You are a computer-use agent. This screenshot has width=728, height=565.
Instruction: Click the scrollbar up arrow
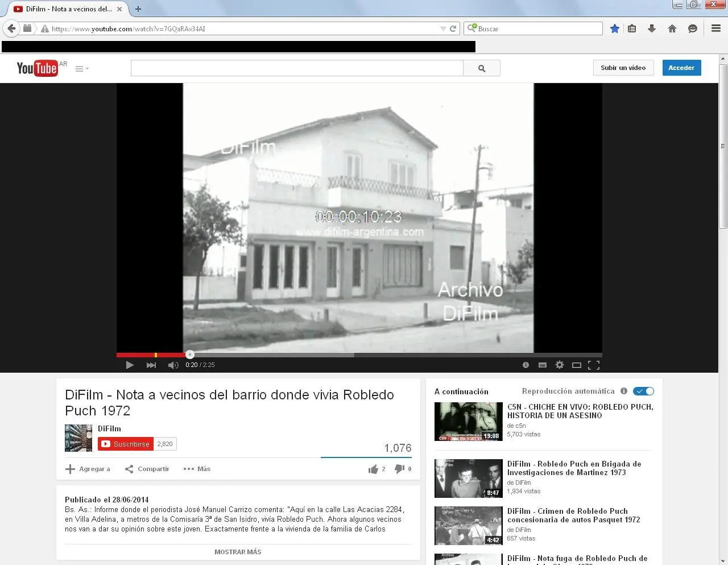[x=723, y=59]
